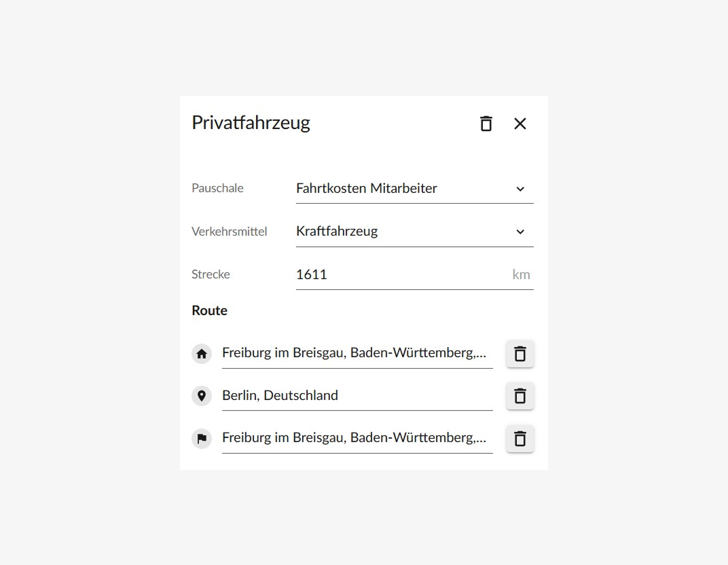Click the trash icon in the dialog header
This screenshot has height=565, width=728.
[x=486, y=124]
